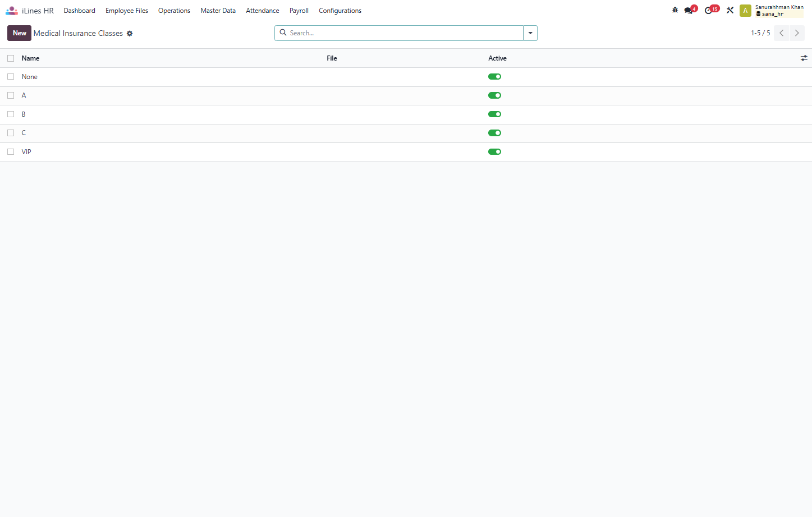This screenshot has width=812, height=517.
Task: Click the Medical Insurance Classes title
Action: tap(78, 34)
